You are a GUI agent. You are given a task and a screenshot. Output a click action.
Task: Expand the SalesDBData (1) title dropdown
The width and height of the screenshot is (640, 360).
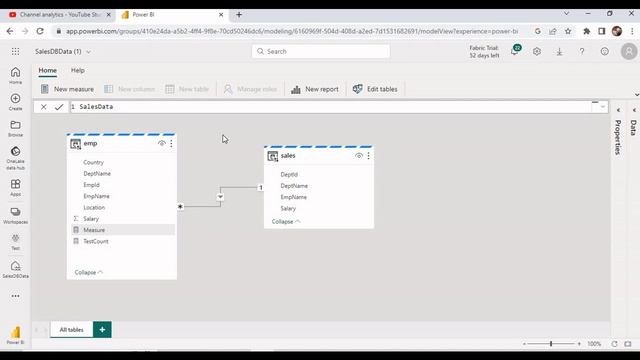tap(89, 52)
